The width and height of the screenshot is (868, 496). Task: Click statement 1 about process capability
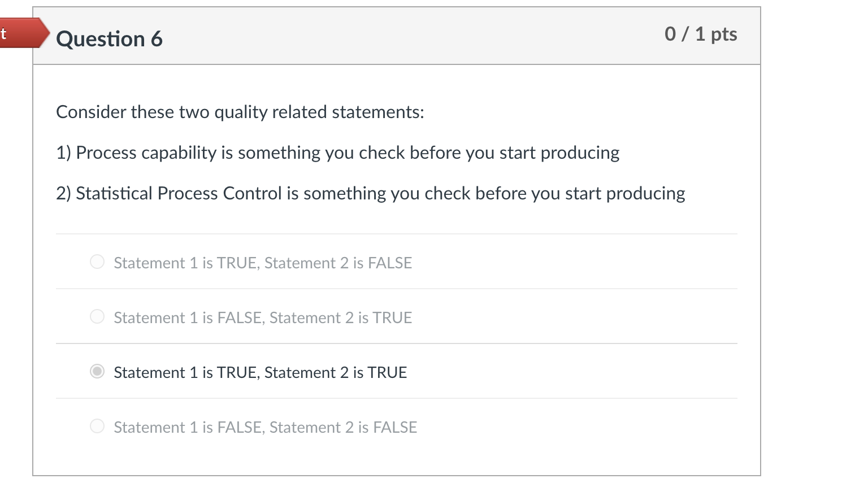[337, 153]
